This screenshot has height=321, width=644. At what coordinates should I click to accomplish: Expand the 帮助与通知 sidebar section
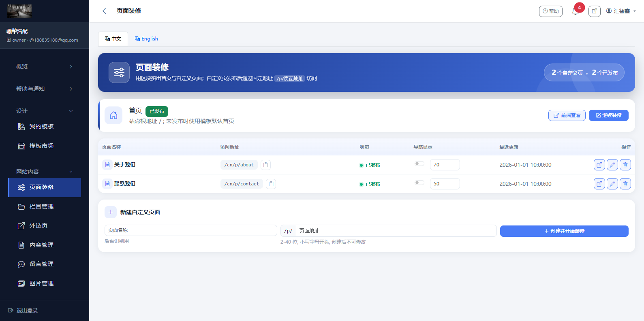click(x=45, y=89)
